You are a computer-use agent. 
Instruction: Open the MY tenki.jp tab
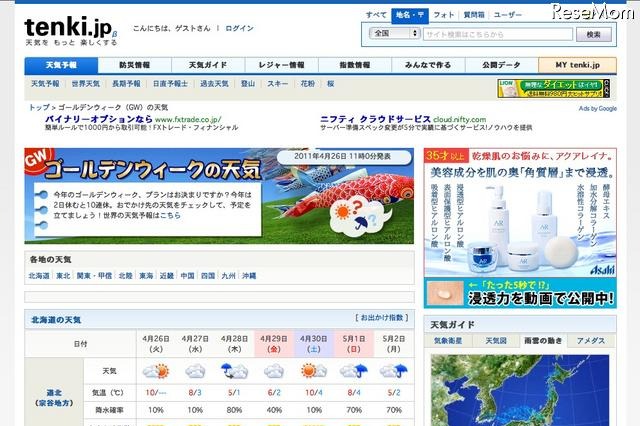click(x=576, y=65)
